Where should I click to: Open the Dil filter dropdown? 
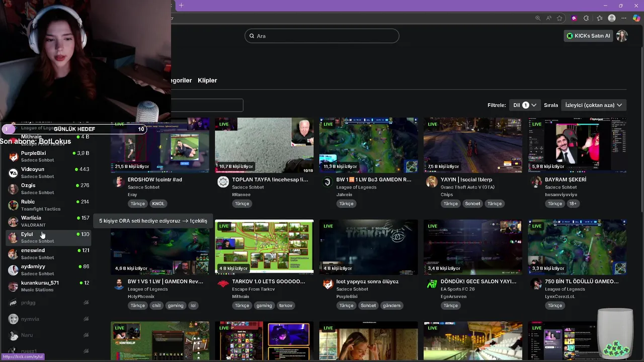coord(525,105)
